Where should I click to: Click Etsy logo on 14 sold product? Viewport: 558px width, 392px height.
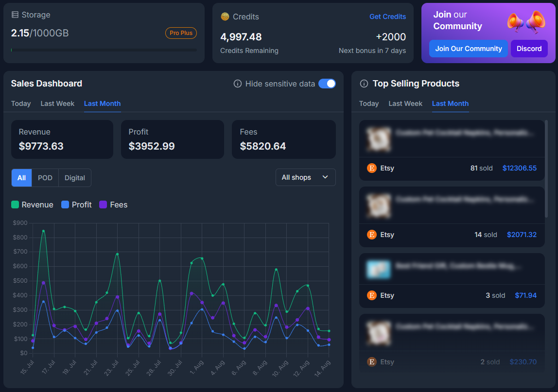click(x=372, y=235)
